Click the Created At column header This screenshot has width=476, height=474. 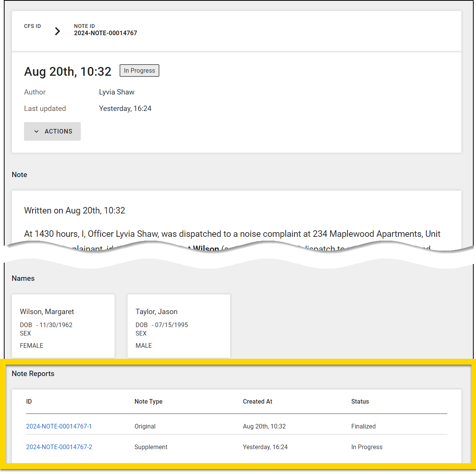257,401
